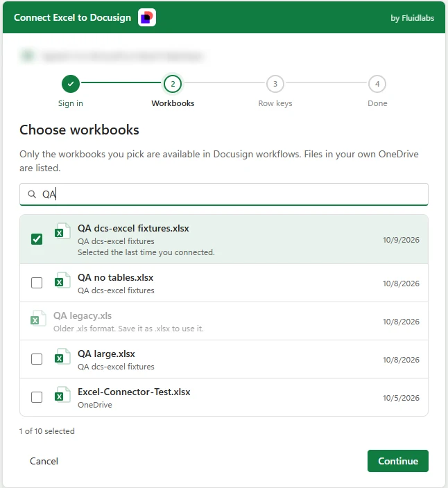448x488 pixels.
Task: Check the QA no tables.xlsx checkbox
Action: click(37, 283)
